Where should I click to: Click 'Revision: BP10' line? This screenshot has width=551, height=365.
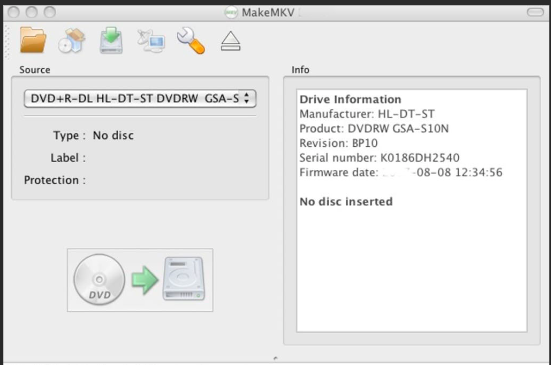[338, 143]
